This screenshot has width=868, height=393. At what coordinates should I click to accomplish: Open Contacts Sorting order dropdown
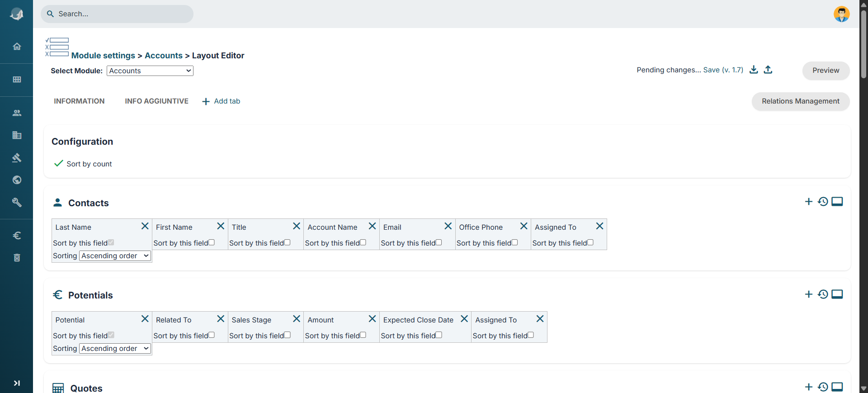coord(115,256)
